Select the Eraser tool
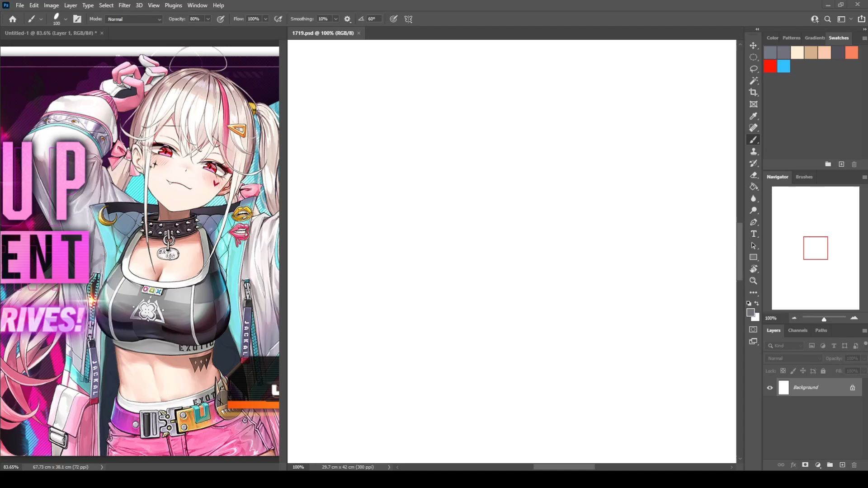 click(754, 175)
